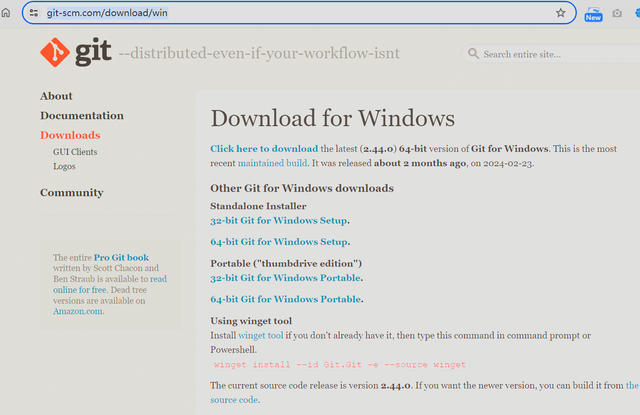Image resolution: width=640 pixels, height=415 pixels.
Task: Click the magnifier search icon
Action: (473, 53)
